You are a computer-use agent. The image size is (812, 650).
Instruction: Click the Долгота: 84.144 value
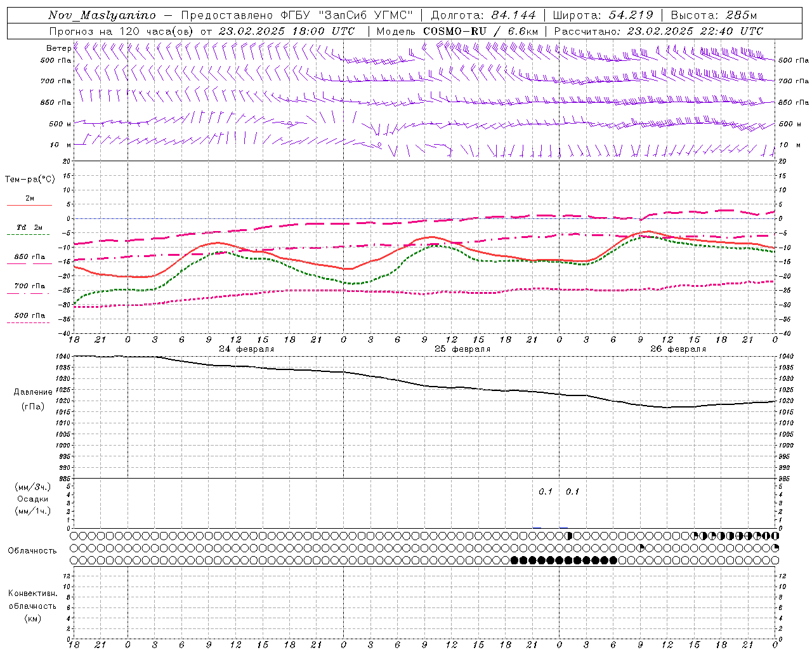point(483,15)
